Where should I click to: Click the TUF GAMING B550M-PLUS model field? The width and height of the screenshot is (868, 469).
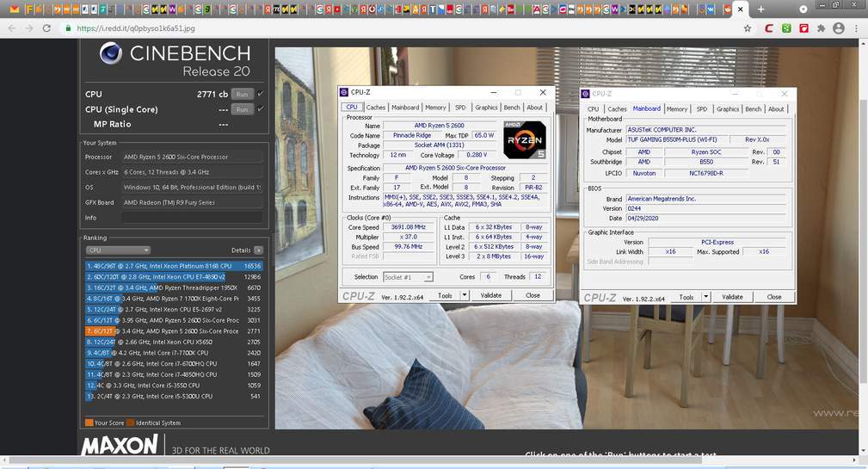[x=676, y=139]
